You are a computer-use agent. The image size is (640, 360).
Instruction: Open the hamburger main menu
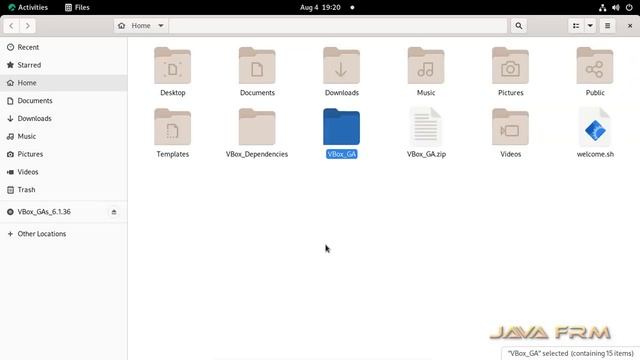tap(607, 26)
